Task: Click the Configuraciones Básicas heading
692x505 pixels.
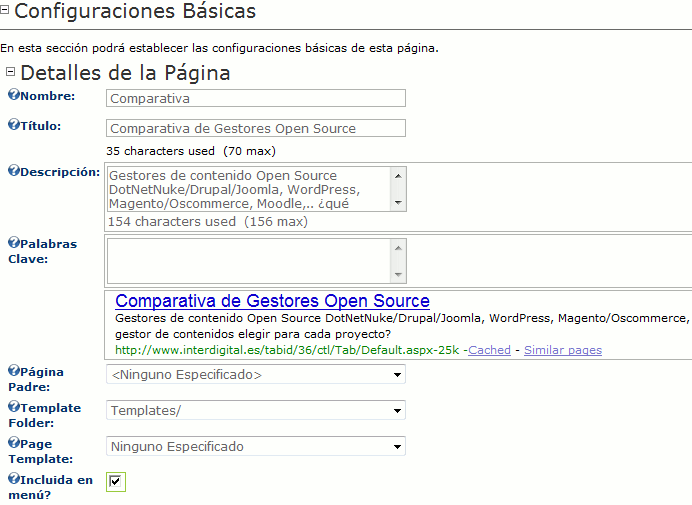Action: click(135, 11)
